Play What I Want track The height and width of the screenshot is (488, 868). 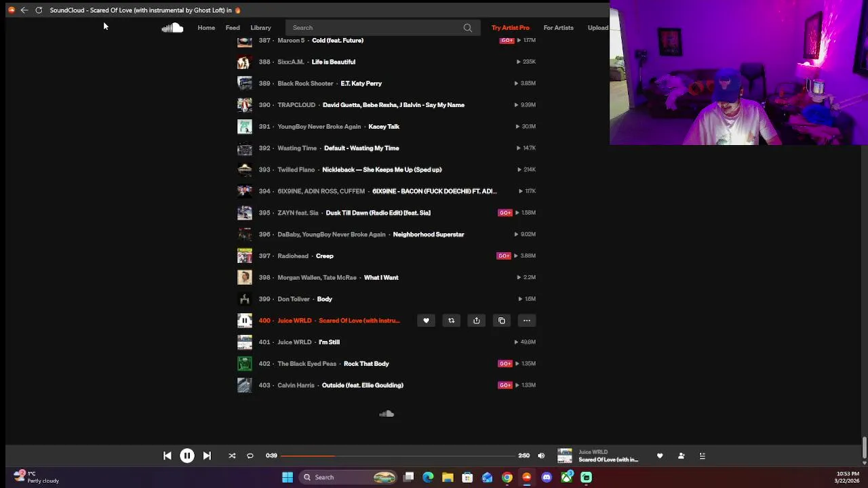(381, 277)
